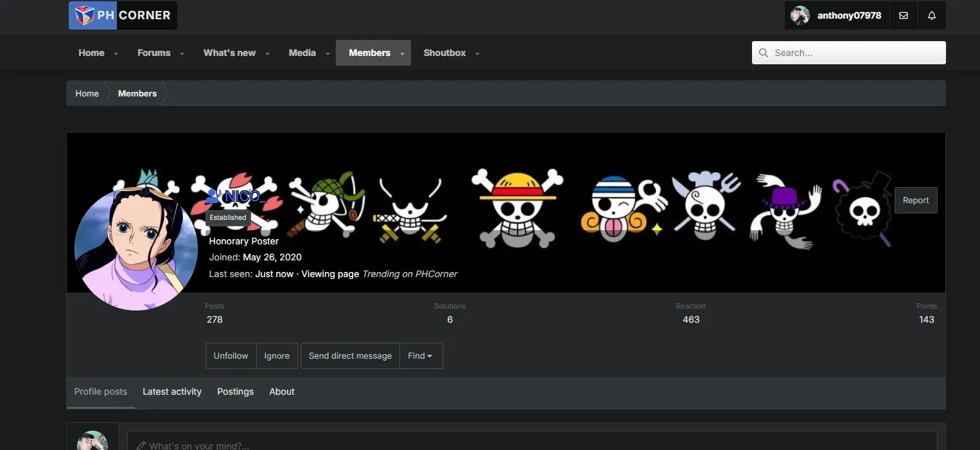Screen dimensions: 980x450
Task: Click the Report button
Action: [916, 200]
